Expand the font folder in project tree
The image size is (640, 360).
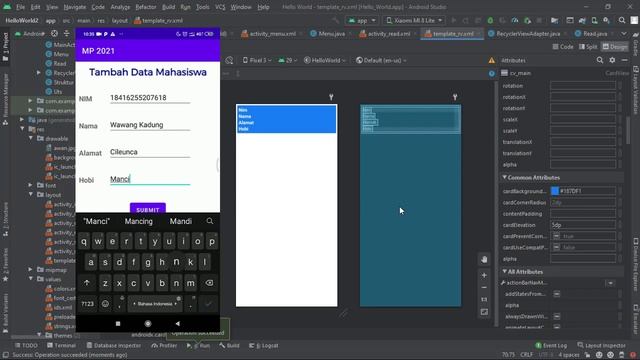click(x=31, y=185)
